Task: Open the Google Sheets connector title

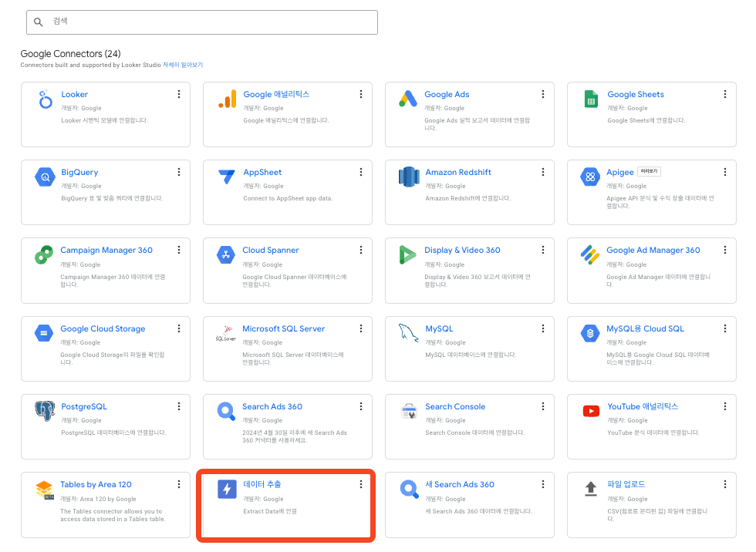Action: pyautogui.click(x=636, y=94)
